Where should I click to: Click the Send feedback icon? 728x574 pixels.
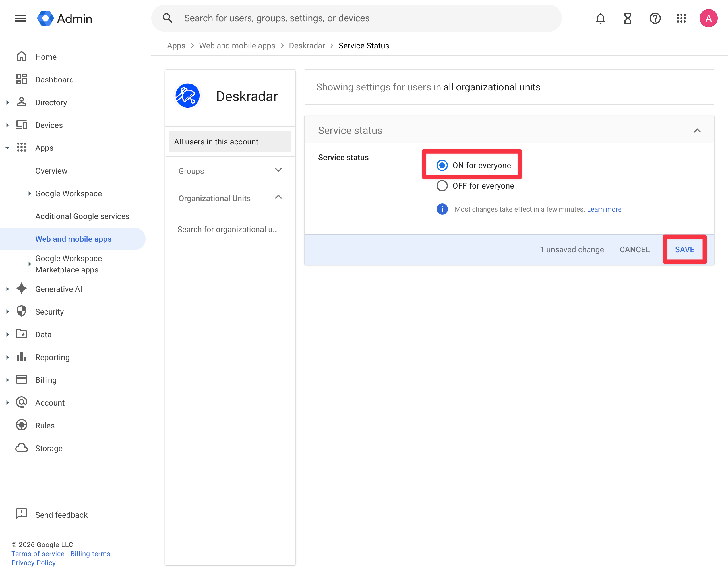(x=22, y=514)
